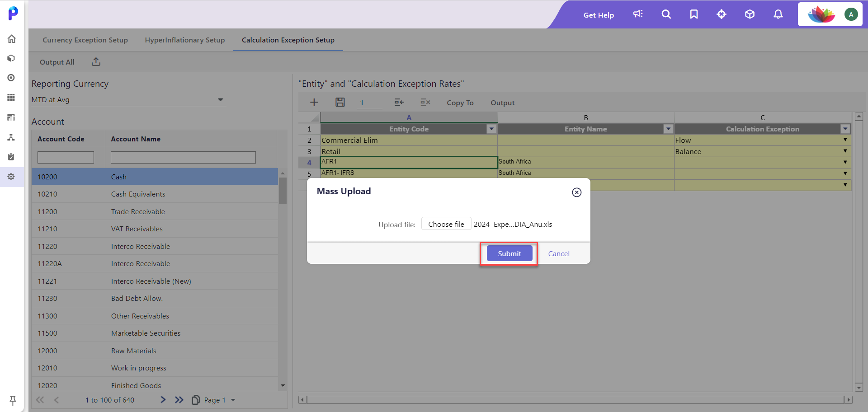Click Output in grid toolbar
The height and width of the screenshot is (412, 868).
(503, 103)
